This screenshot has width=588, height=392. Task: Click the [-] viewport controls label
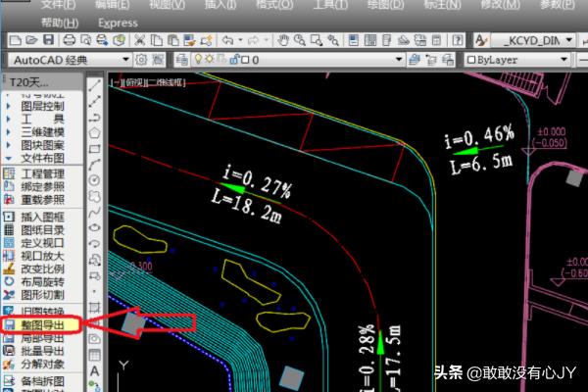115,82
